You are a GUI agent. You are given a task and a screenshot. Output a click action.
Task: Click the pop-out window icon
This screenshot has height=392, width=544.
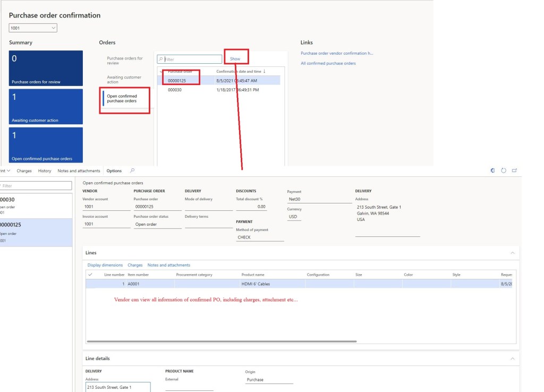pyautogui.click(x=514, y=171)
